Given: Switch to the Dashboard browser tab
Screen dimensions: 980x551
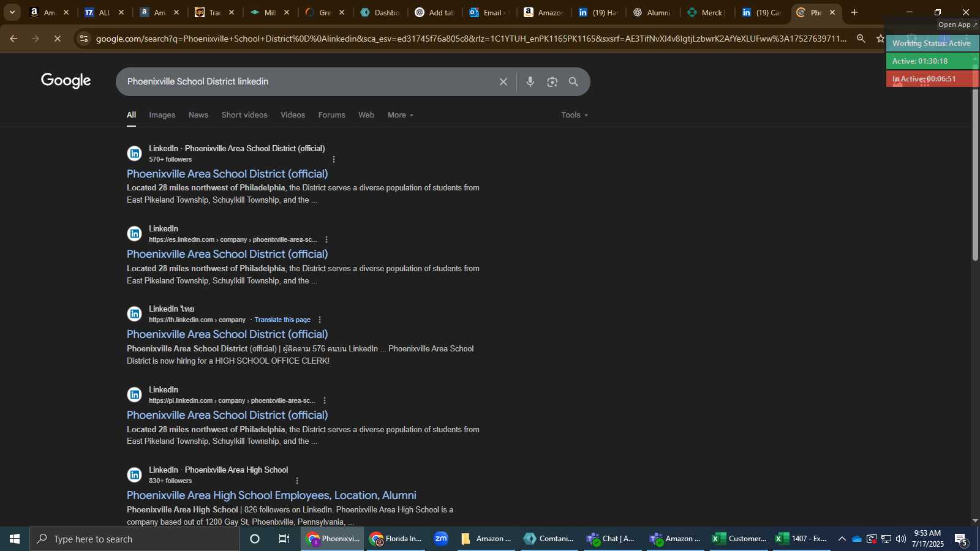Looking at the screenshot, I should 380,12.
